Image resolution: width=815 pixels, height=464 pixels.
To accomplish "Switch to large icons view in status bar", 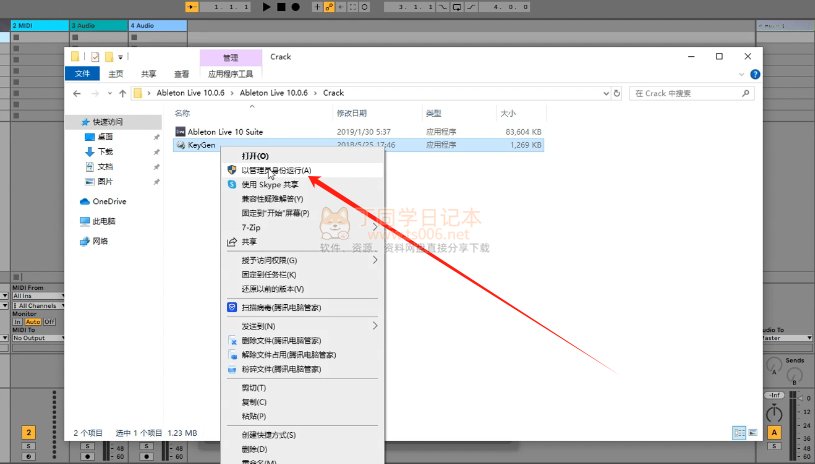I will 752,433.
